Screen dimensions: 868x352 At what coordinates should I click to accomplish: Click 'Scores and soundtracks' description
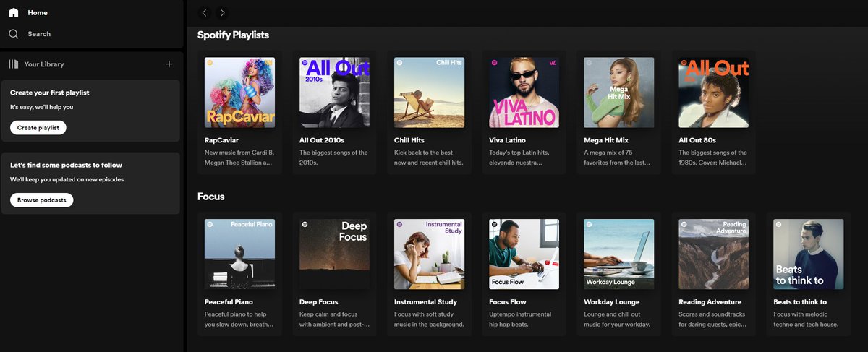713,319
